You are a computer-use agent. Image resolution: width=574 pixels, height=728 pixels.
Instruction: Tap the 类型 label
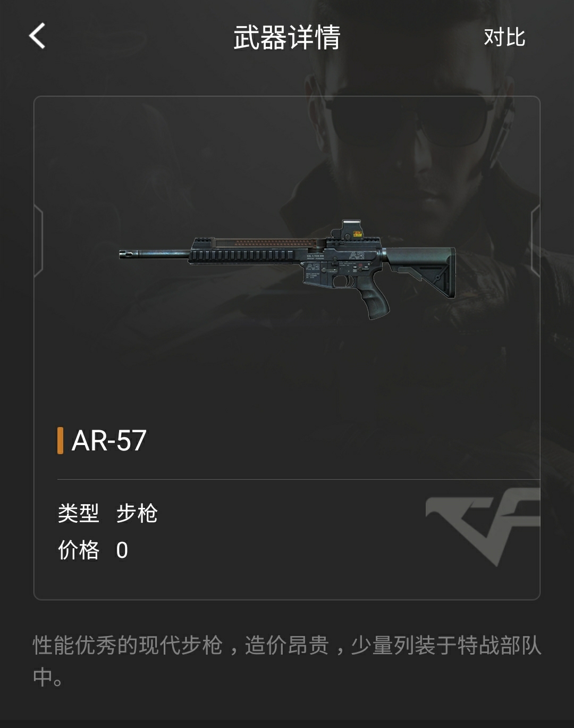78,513
